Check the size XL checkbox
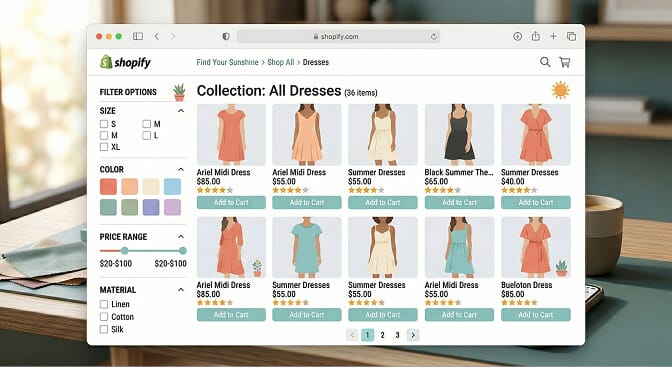Image resolution: width=672 pixels, height=367 pixels. 104,147
